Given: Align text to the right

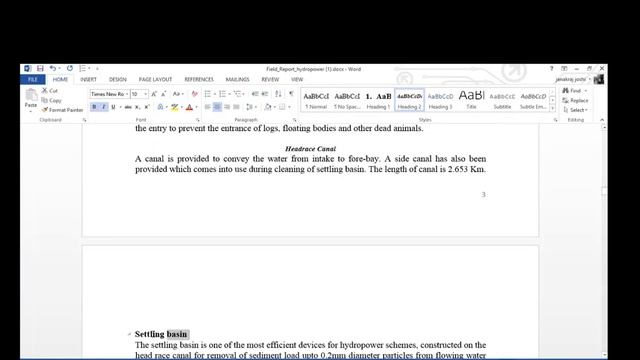Looking at the screenshot, I should click(x=227, y=107).
